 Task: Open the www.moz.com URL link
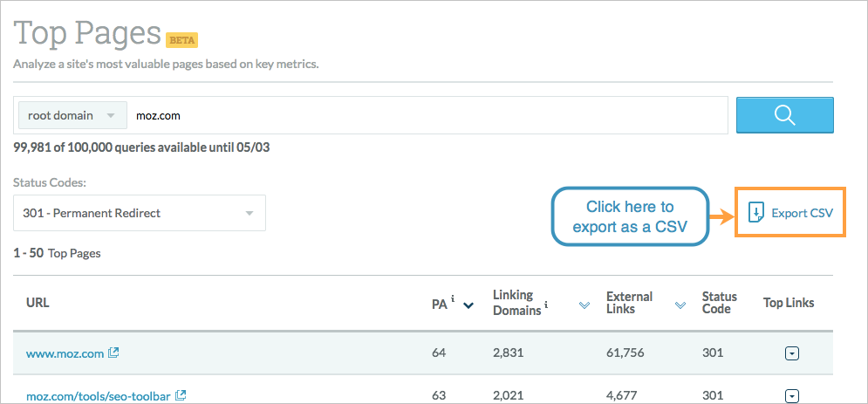65,353
